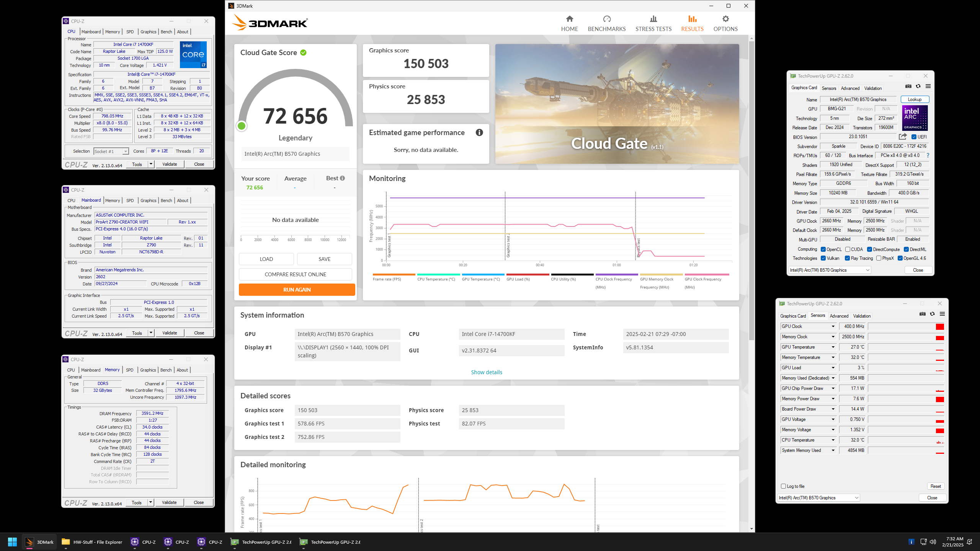The height and width of the screenshot is (551, 980).
Task: Open the Socket #1 selection dropdown in CPU-Z
Action: tap(111, 152)
